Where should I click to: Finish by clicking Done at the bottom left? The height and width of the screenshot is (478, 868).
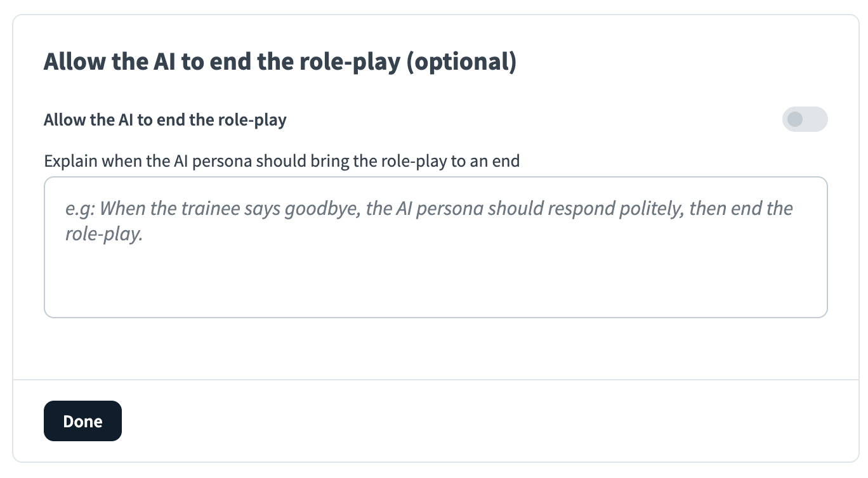[82, 421]
